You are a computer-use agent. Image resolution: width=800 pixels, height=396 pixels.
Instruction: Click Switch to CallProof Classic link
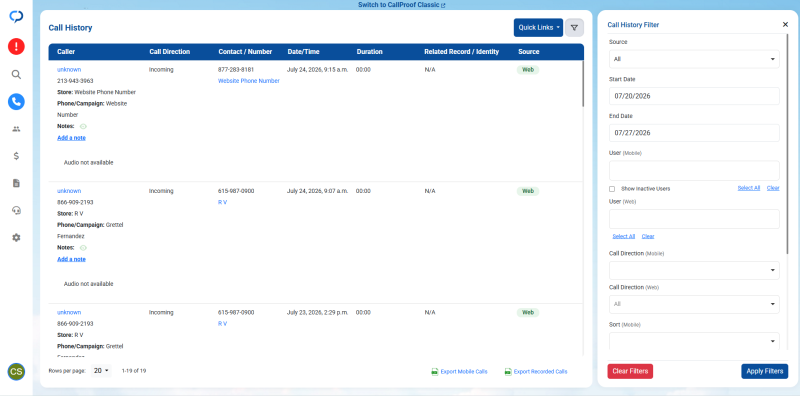[402, 5]
